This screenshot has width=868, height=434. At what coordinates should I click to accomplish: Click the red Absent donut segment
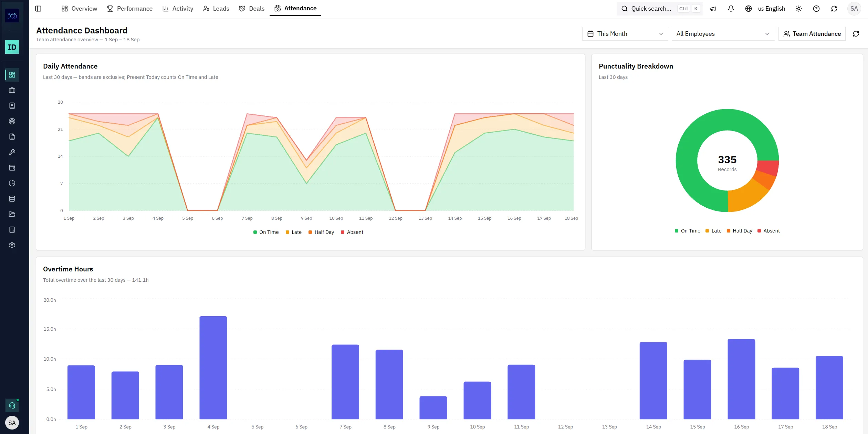(767, 167)
